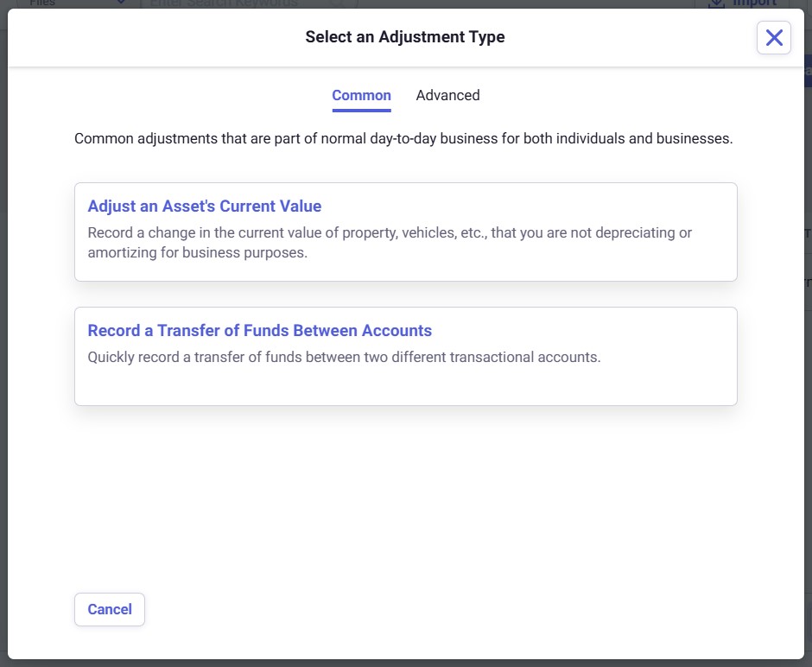Screen dimensions: 812x667
Task: Focus the Enter Search Keywords field
Action: click(225, 3)
